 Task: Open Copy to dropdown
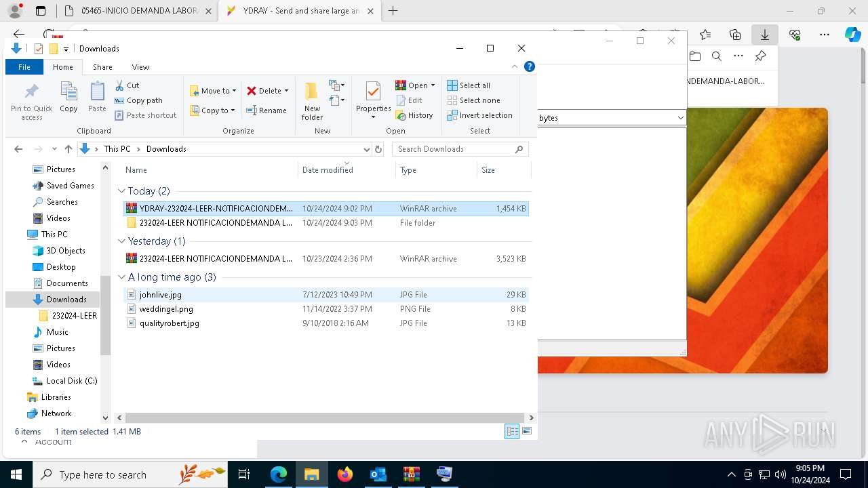click(x=213, y=110)
